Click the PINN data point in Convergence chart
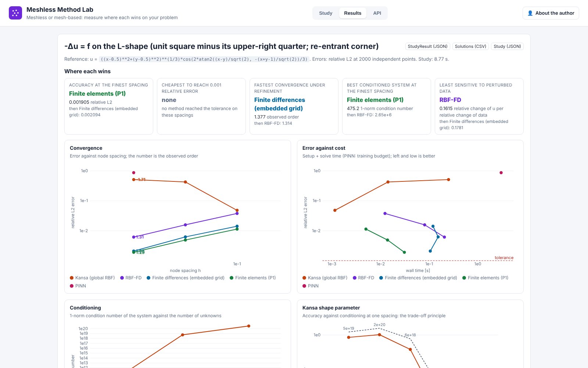 pyautogui.click(x=134, y=173)
